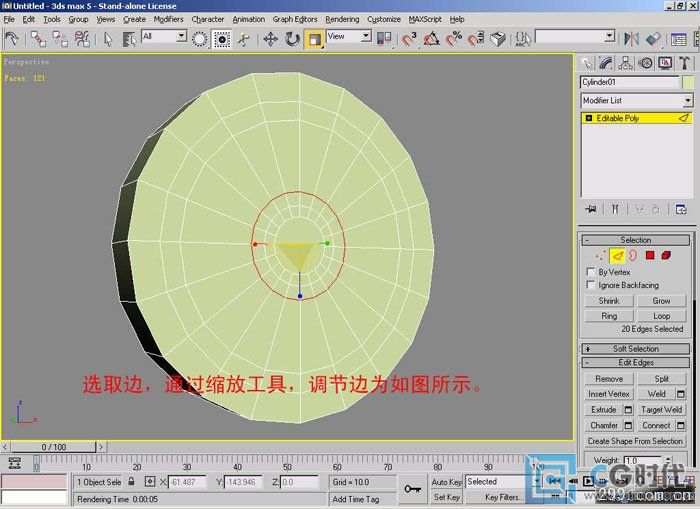700x509 pixels.
Task: Select the Bind to Space Warp tool
Action: 82,39
